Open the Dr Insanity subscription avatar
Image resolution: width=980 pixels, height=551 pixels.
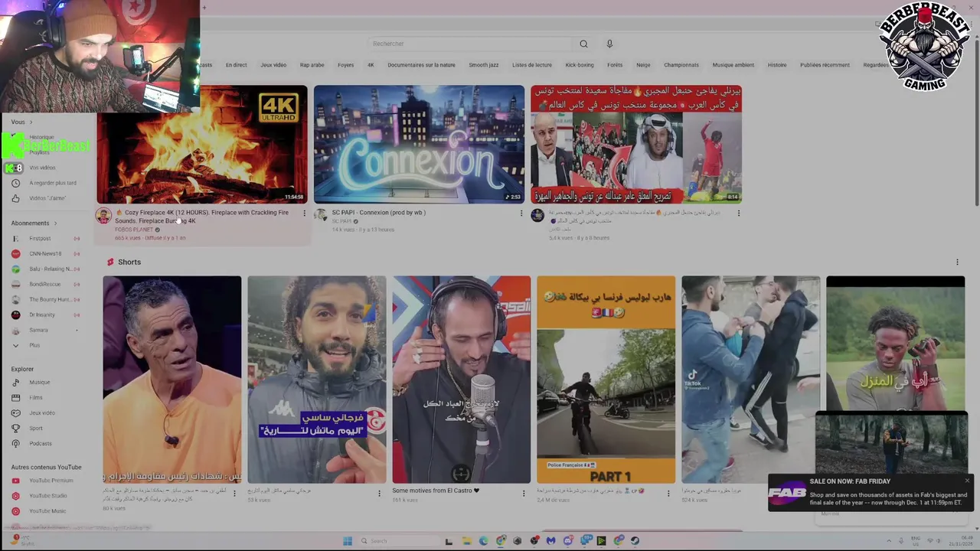pos(15,315)
